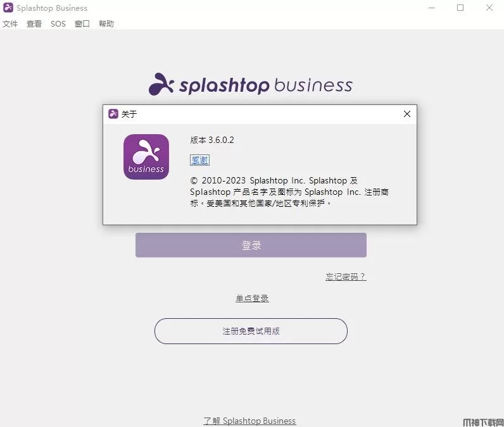Open the 文件 menu
This screenshot has width=504, height=427.
(x=10, y=24)
